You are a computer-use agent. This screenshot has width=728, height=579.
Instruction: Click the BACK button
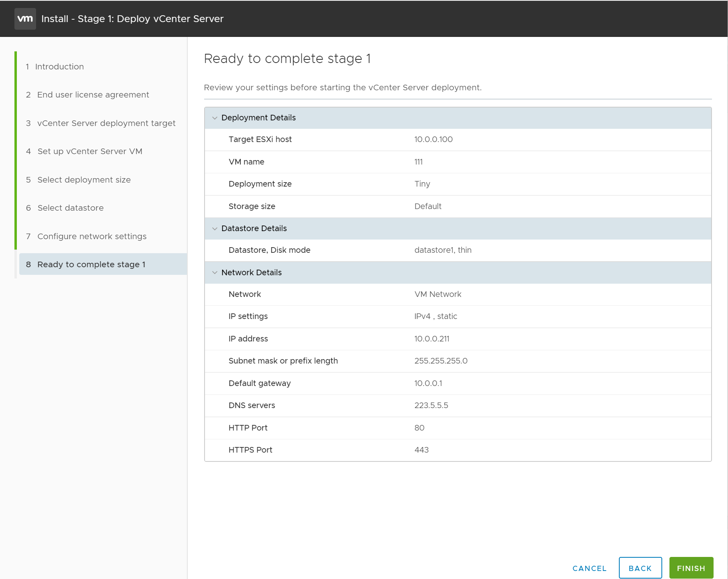640,568
